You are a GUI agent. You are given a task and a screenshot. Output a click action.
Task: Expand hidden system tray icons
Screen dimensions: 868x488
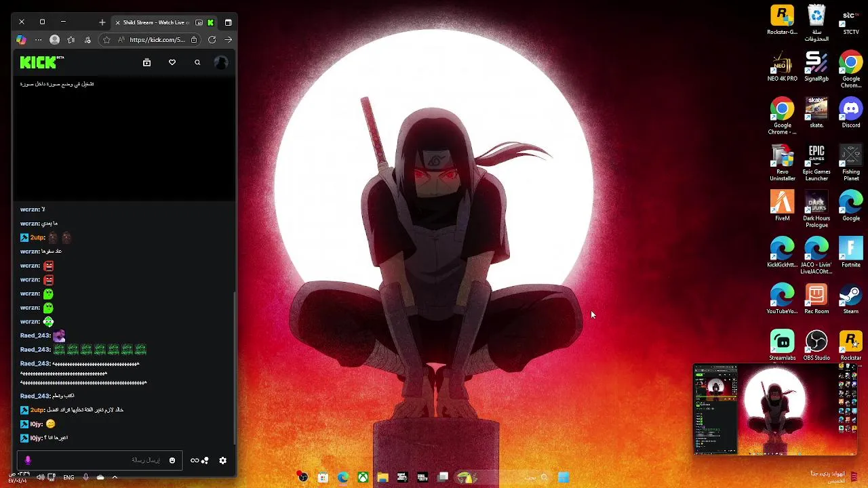tap(115, 478)
